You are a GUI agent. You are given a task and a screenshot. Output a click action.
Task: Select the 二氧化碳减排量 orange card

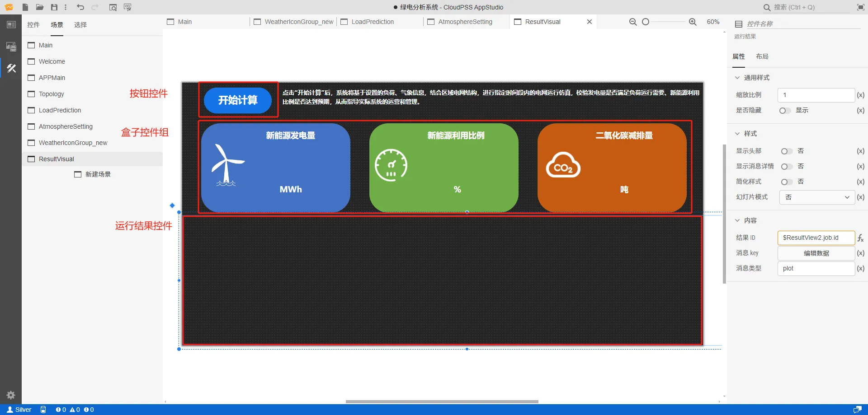click(612, 168)
